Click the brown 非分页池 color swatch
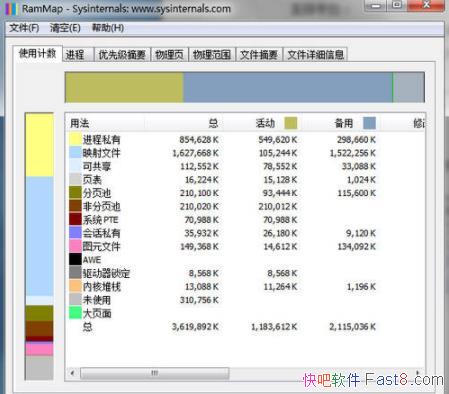449x394 pixels. click(75, 206)
